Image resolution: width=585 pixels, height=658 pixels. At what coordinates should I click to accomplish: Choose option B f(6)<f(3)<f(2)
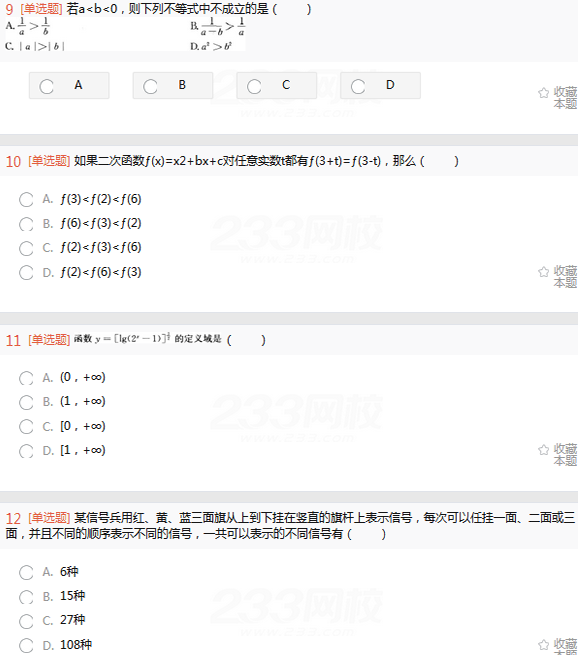point(26,226)
